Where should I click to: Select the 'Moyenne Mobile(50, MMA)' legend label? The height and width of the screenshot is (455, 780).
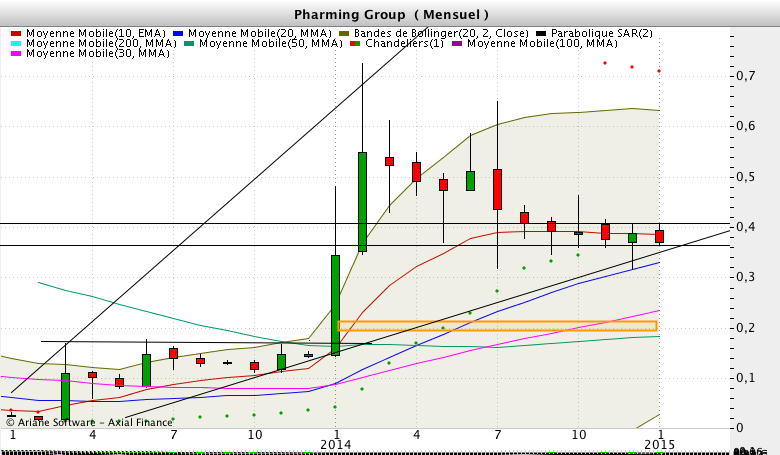[271, 43]
